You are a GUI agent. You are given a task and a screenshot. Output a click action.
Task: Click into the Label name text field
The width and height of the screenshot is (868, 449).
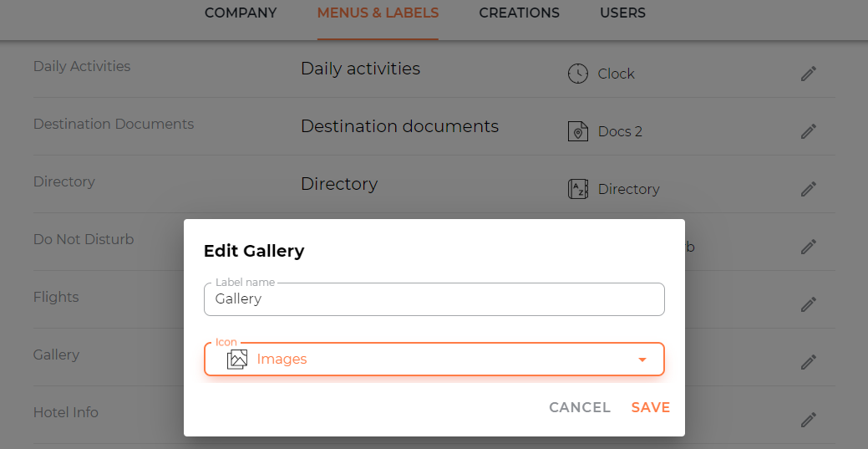(x=434, y=299)
